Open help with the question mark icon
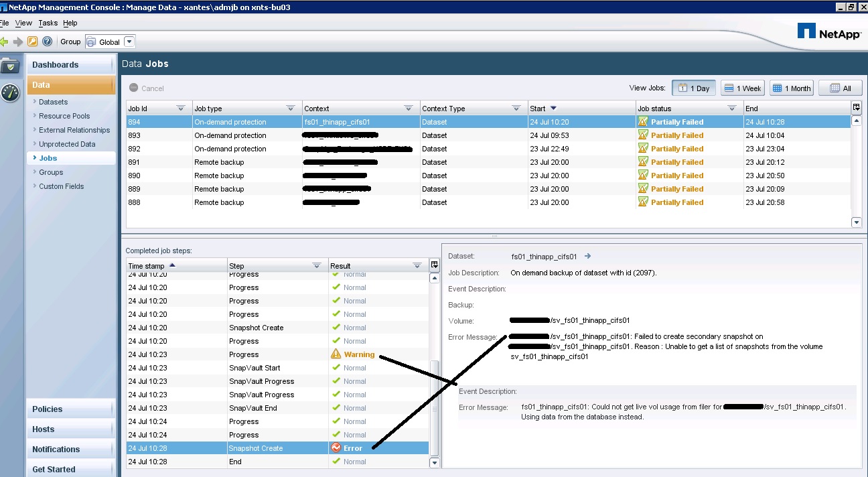This screenshot has height=477, width=868. point(47,42)
